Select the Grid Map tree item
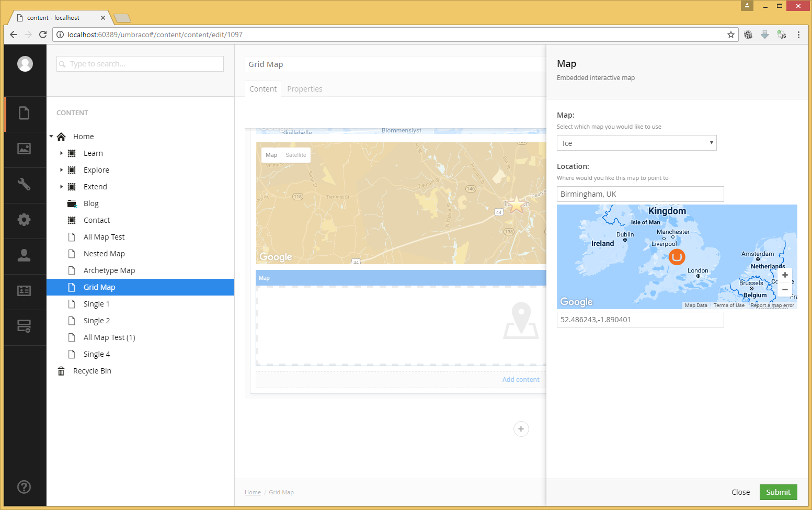812x510 pixels. (140, 287)
